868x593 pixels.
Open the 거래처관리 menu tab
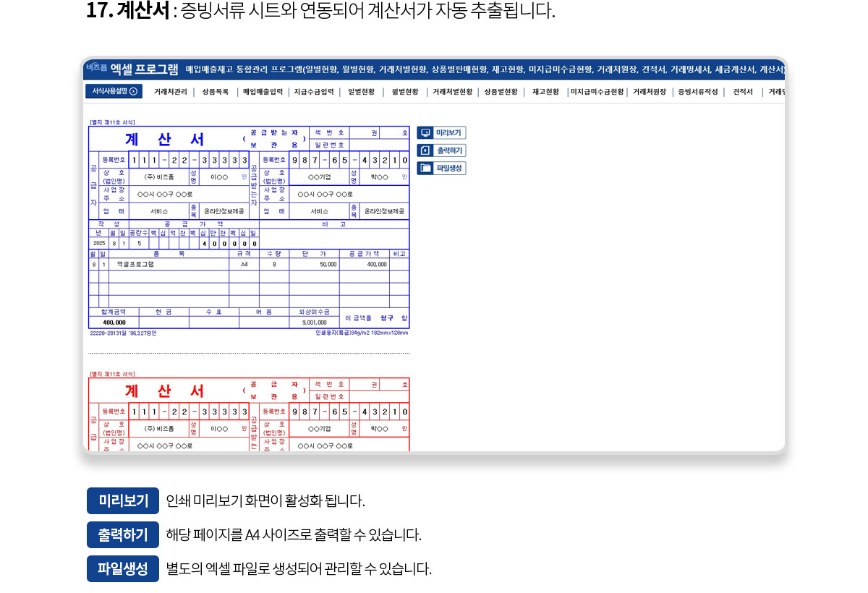(x=170, y=92)
